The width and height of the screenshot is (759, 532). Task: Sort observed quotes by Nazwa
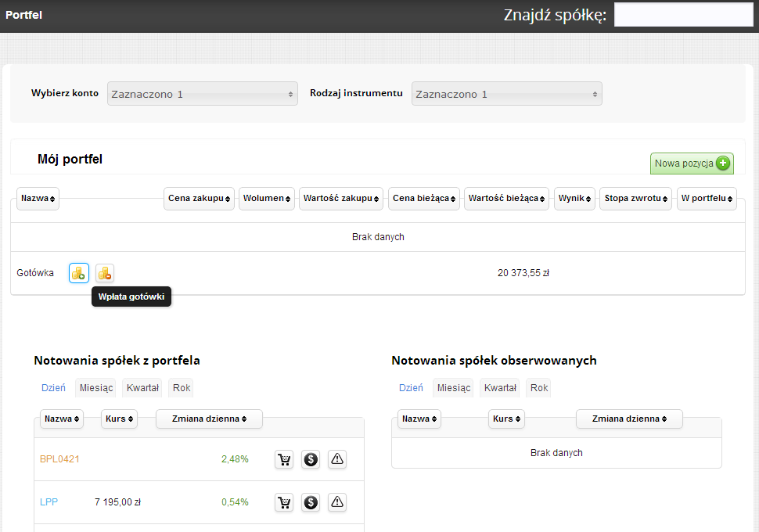pos(419,419)
